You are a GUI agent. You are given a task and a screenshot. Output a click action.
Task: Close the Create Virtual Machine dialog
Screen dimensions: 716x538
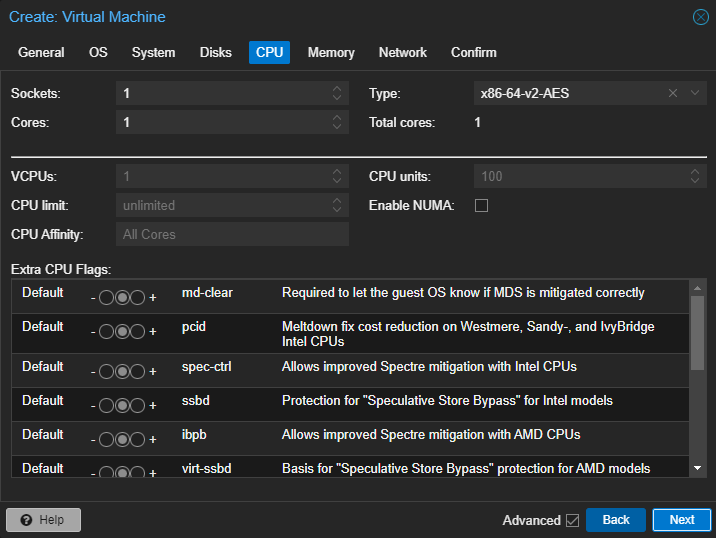pyautogui.click(x=701, y=17)
